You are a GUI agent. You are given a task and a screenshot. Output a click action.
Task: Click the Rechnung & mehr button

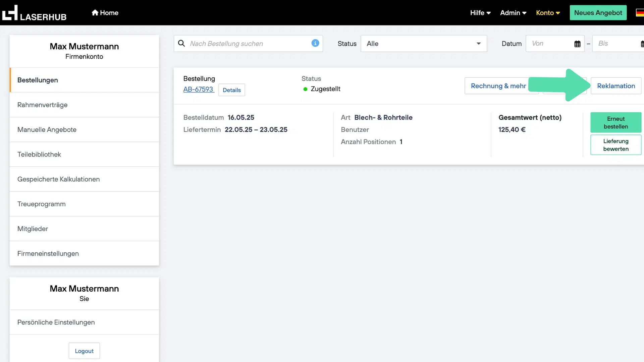[498, 86]
